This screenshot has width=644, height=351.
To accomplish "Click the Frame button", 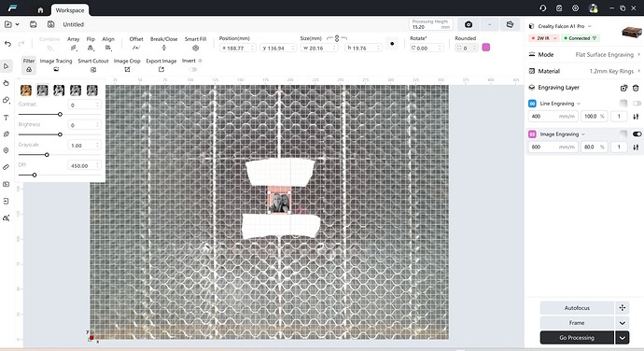I will click(577, 323).
